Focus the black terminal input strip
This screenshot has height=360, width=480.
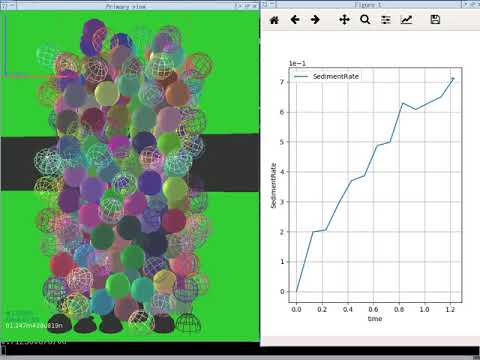pyautogui.click(x=240, y=351)
